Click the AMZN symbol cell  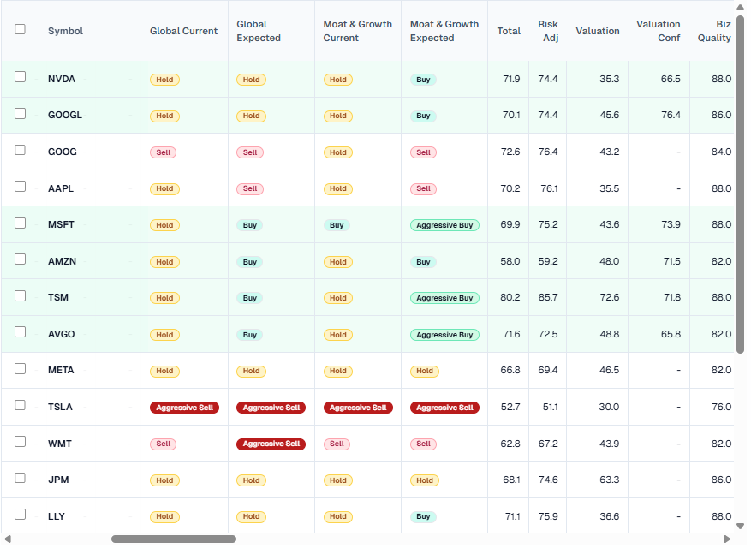[62, 261]
